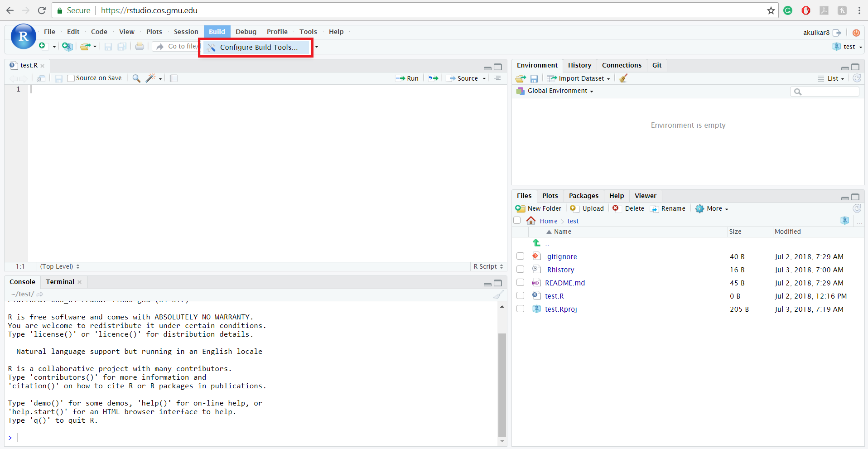Click the code tools magic wand icon
868x449 pixels.
pos(150,78)
